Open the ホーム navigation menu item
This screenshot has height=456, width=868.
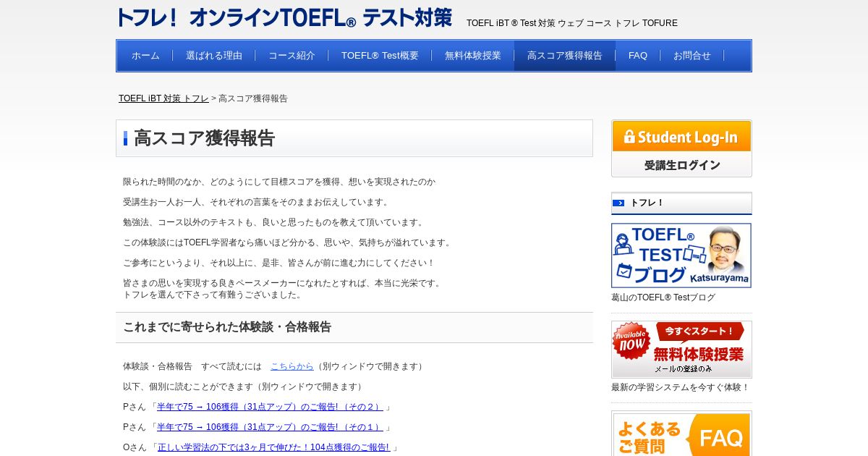pos(145,56)
